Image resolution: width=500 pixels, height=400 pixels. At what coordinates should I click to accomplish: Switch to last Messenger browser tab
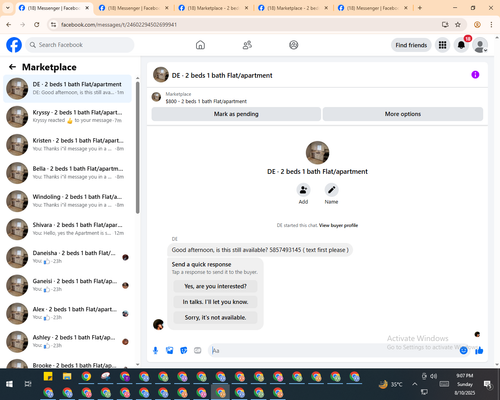[373, 8]
